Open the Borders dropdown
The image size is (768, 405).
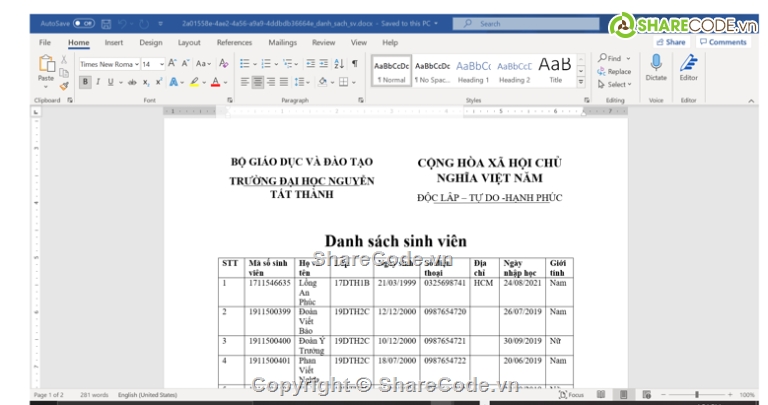tap(354, 83)
